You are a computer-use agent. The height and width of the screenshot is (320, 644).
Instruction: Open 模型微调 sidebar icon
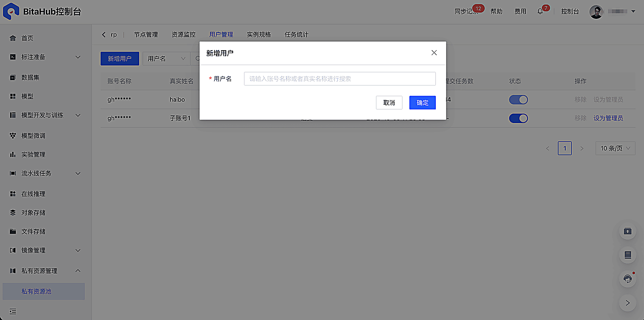tap(13, 136)
